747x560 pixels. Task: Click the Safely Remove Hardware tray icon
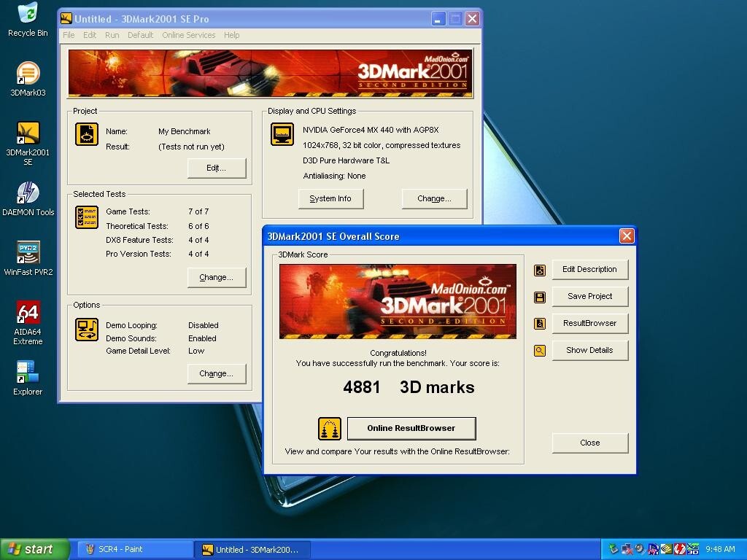[x=614, y=549]
